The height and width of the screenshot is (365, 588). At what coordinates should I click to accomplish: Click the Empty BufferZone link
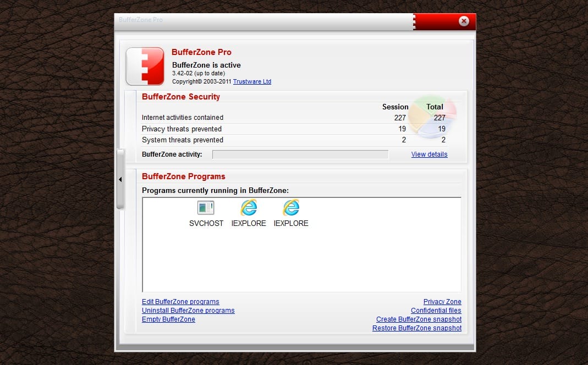click(x=168, y=319)
